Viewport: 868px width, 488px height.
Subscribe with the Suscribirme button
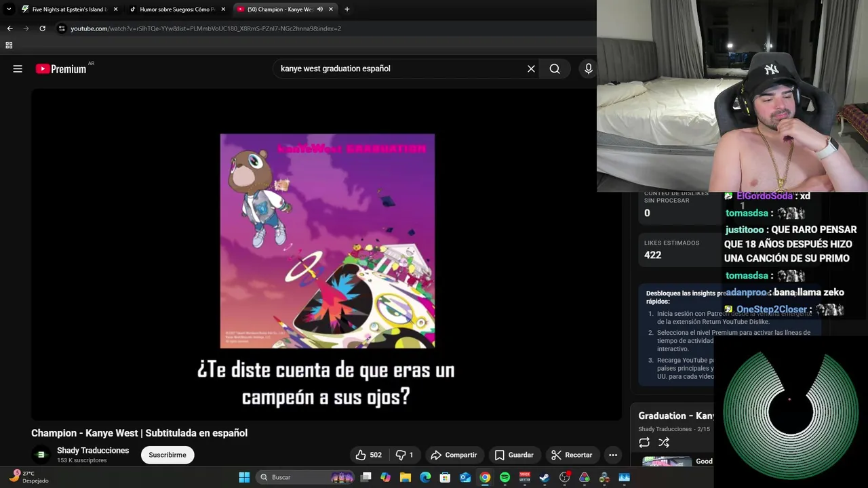coord(167,455)
